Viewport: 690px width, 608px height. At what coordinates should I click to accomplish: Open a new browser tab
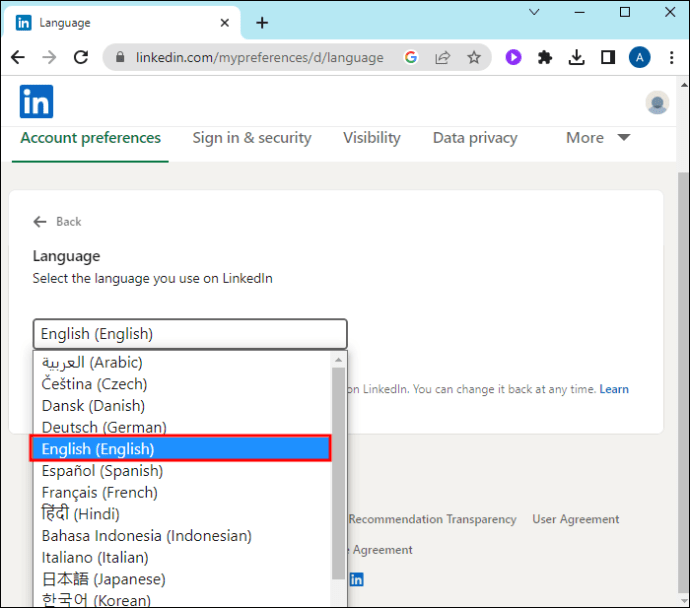click(x=262, y=23)
